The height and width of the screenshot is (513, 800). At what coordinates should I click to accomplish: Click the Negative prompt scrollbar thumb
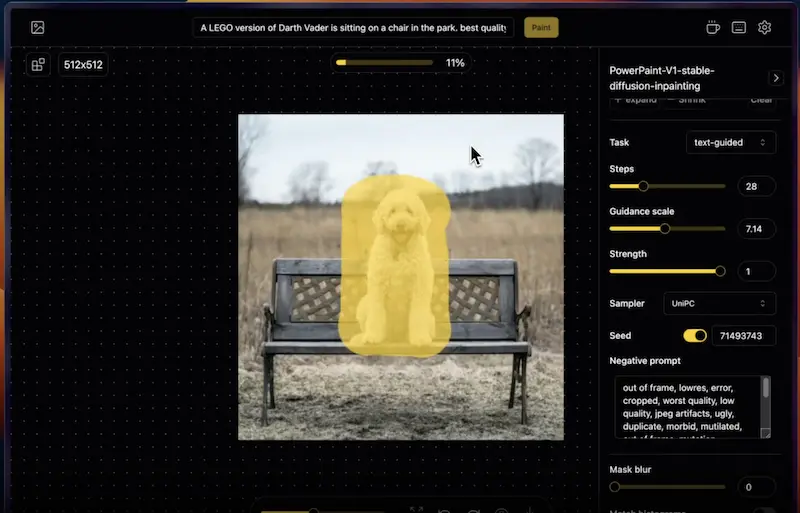tap(766, 387)
